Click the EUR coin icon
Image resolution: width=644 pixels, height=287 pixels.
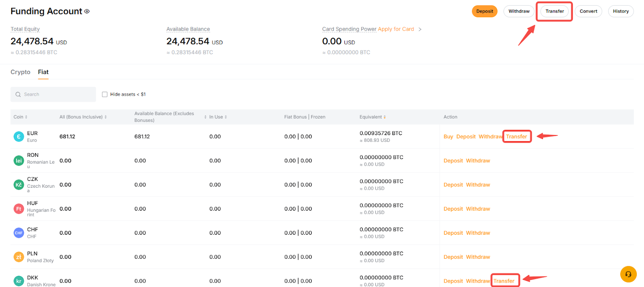19,137
